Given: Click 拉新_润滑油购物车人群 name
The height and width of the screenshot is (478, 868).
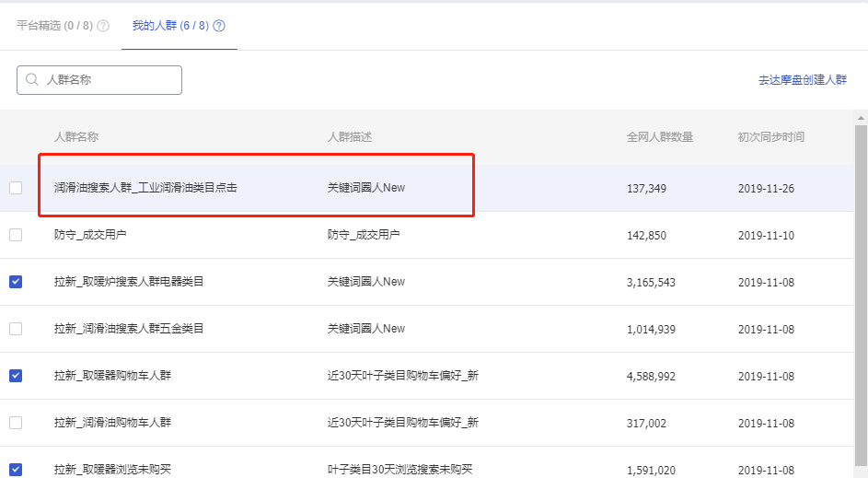Looking at the screenshot, I should click(x=113, y=423).
